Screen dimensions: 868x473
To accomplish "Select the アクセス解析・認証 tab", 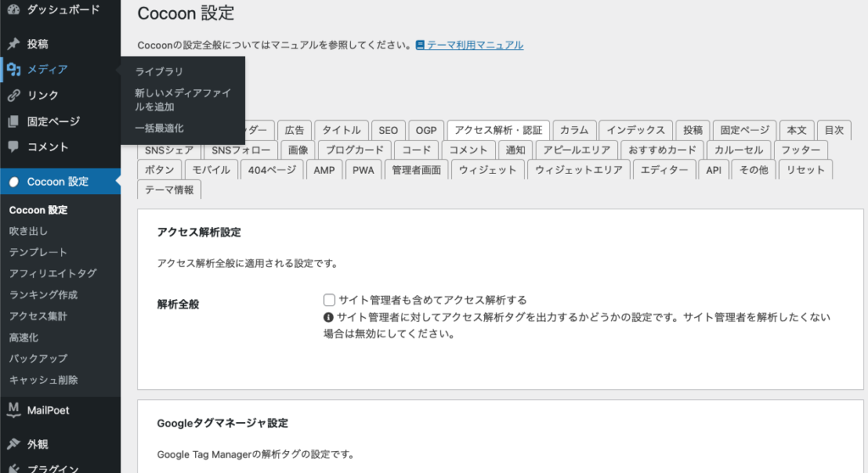I will pyautogui.click(x=498, y=131).
